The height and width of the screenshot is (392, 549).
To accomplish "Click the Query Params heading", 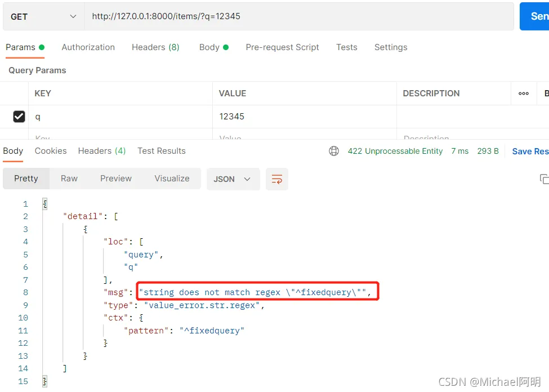I will (x=37, y=70).
